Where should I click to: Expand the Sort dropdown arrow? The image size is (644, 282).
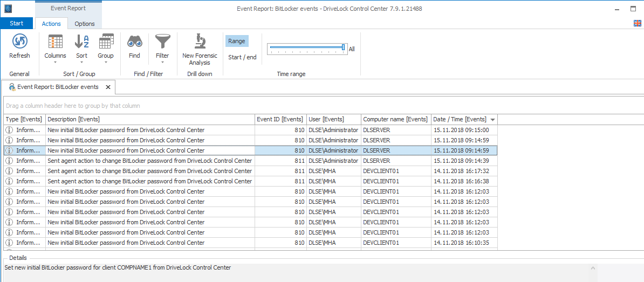click(82, 63)
